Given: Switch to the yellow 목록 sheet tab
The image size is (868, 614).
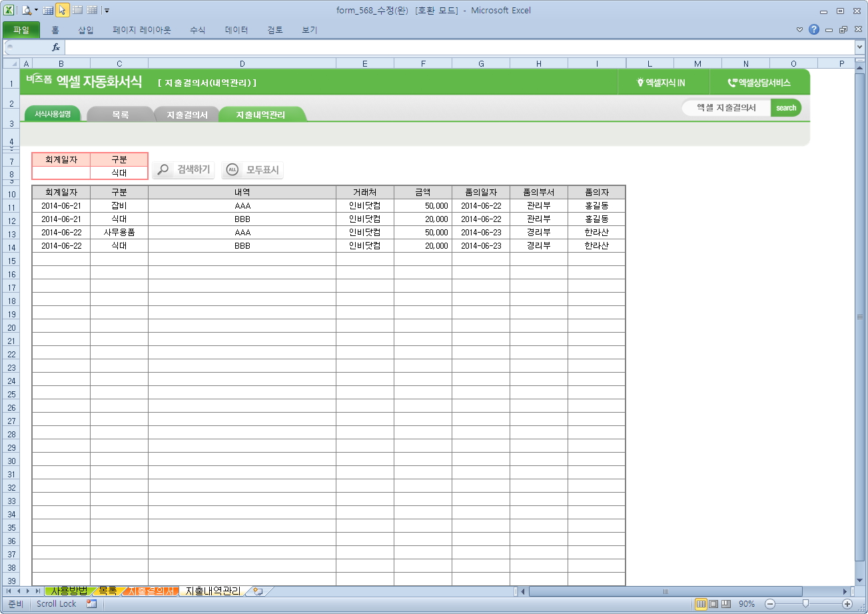Looking at the screenshot, I should pos(107,591).
